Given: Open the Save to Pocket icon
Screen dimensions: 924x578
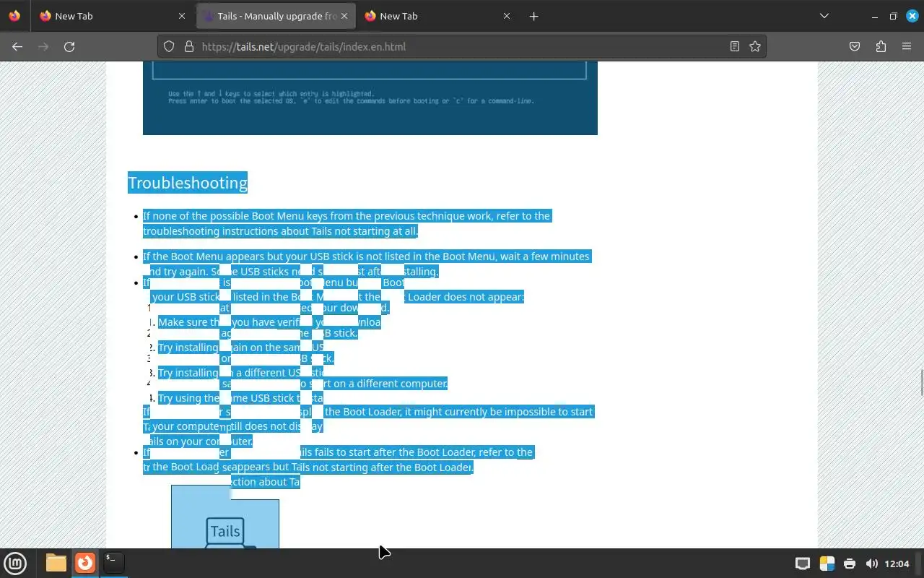Looking at the screenshot, I should (855, 46).
